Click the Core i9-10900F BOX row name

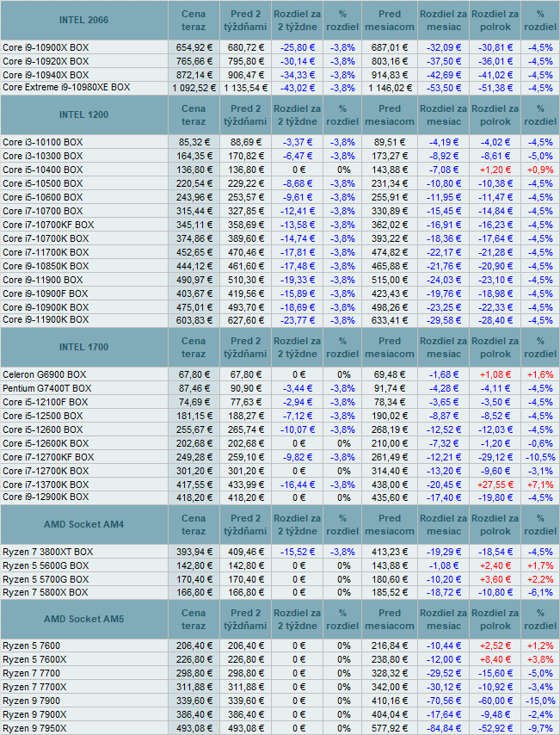[45, 293]
